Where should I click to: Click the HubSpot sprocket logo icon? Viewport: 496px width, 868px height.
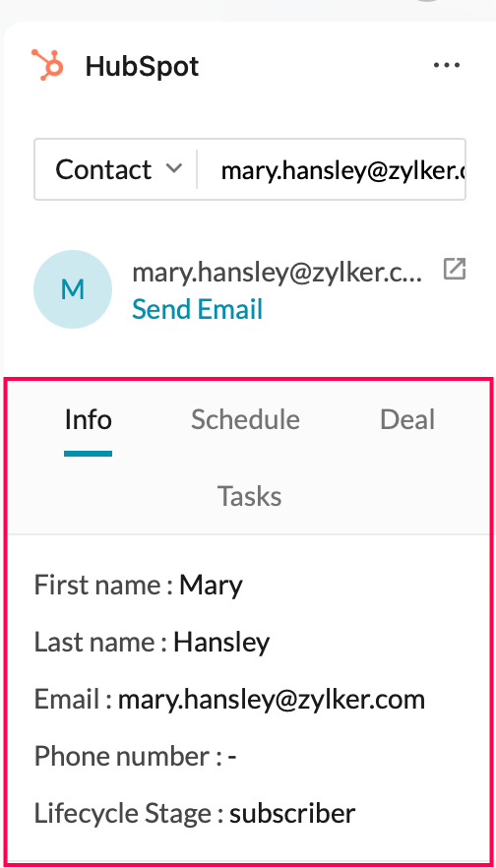point(47,65)
